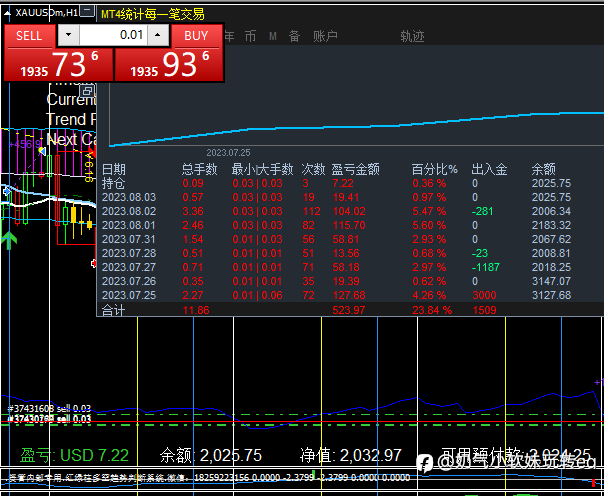Open the 轨迹 tab
Viewport: 604px width, 496px height.
coord(412,37)
